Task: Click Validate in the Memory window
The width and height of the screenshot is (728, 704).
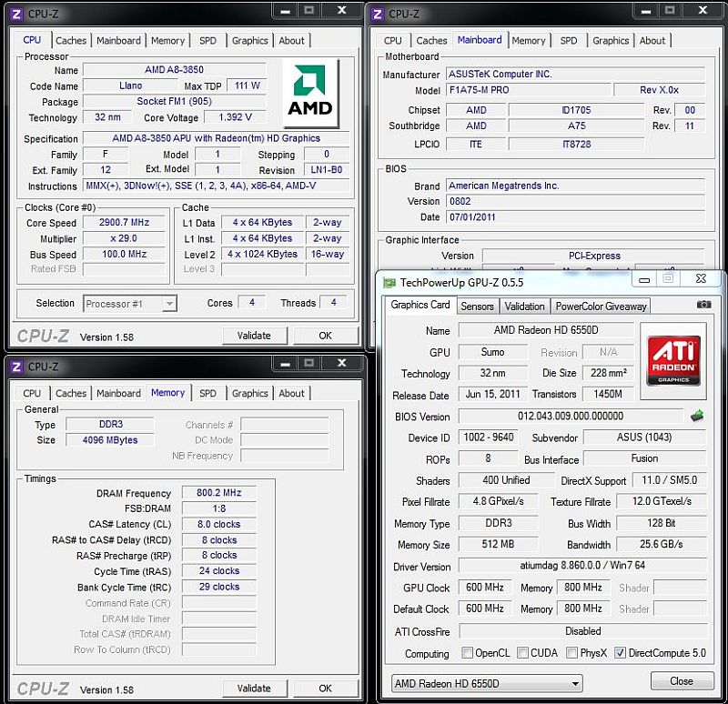Action: tap(254, 689)
